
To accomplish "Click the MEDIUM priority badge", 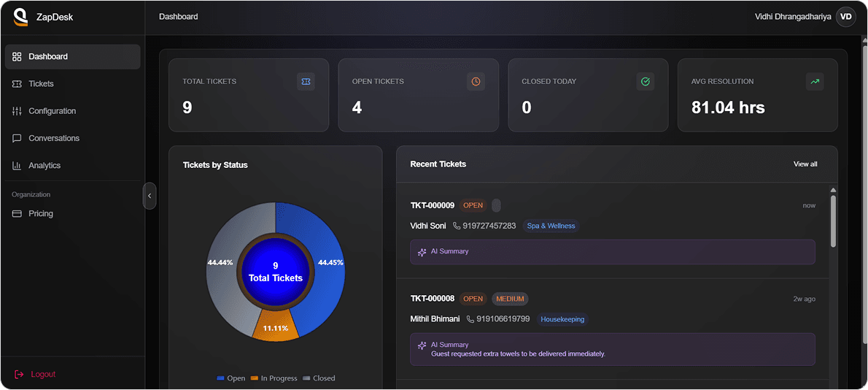I will tap(510, 299).
